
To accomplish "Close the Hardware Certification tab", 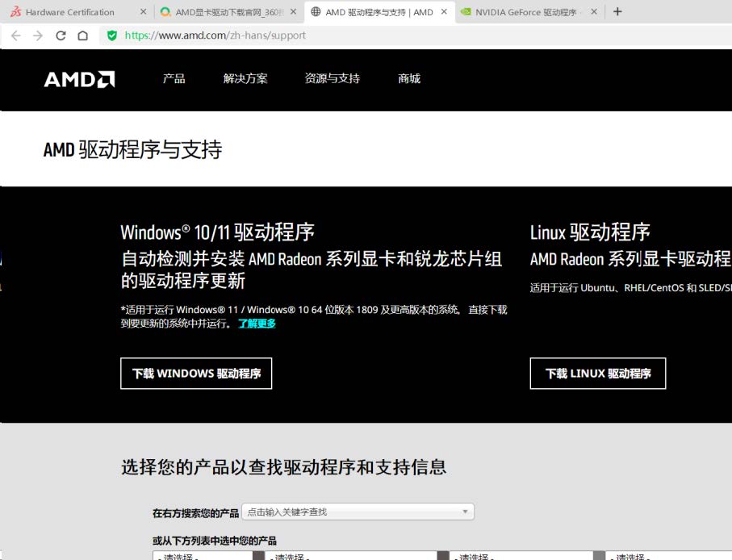I will (144, 11).
